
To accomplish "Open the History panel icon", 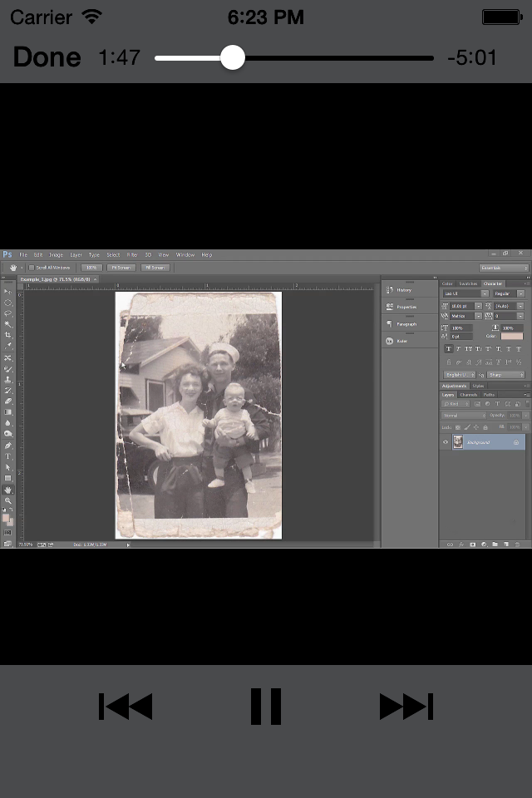I will coord(390,290).
